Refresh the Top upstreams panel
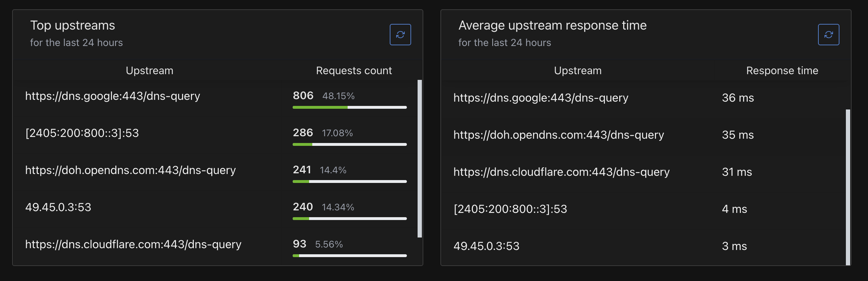This screenshot has height=281, width=868. tap(400, 35)
